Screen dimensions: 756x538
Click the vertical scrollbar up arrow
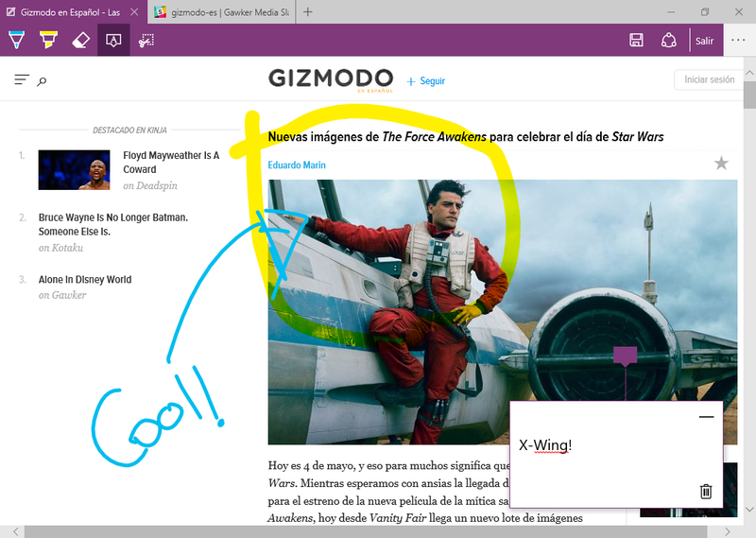click(x=749, y=73)
